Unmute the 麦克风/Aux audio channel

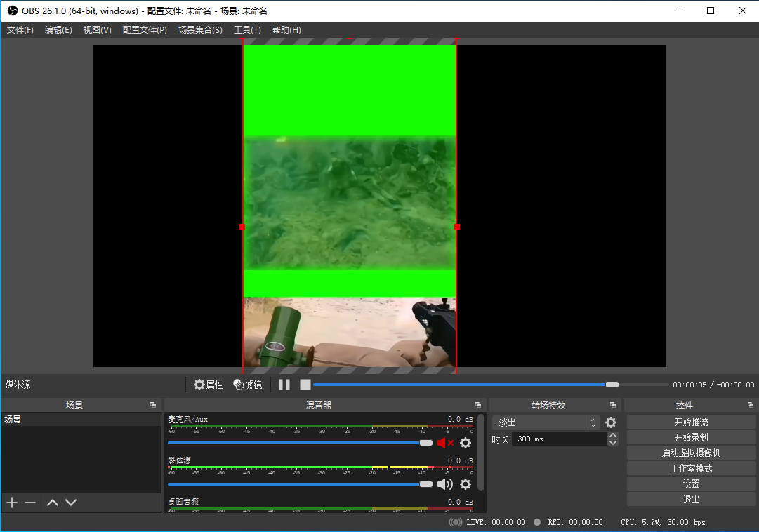pos(445,443)
